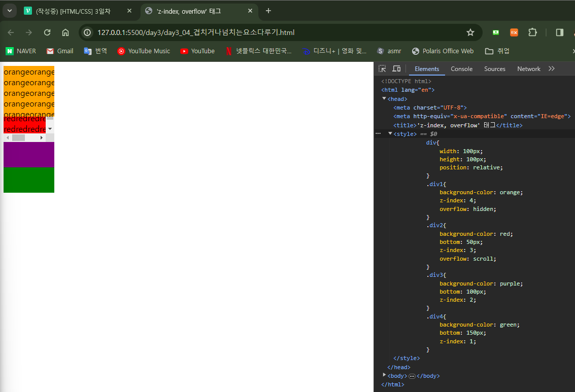The width and height of the screenshot is (575, 392).
Task: Go forward to next page
Action: click(29, 32)
